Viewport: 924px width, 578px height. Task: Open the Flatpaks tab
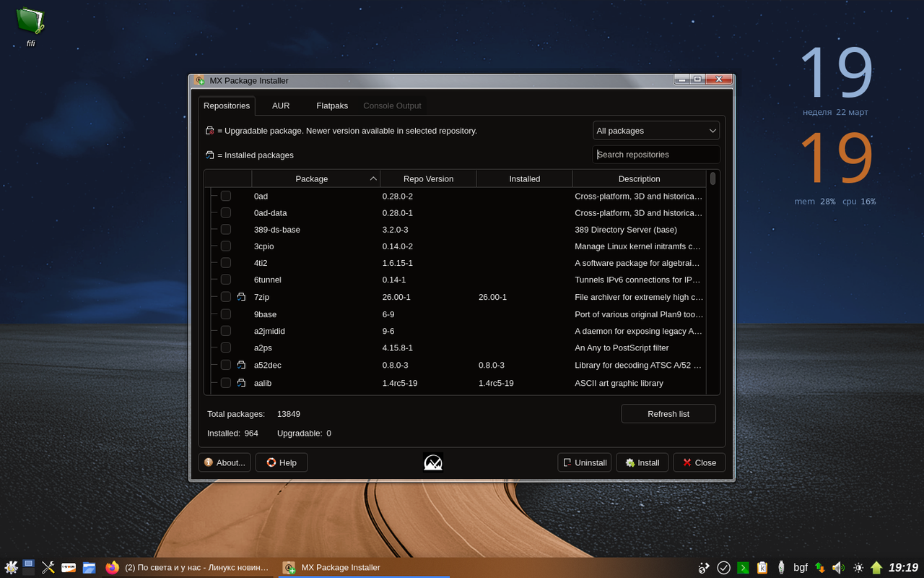pos(332,105)
